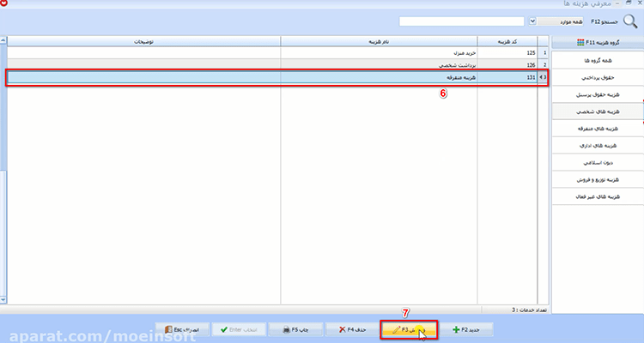Click the red X Delete F4 button

click(x=352, y=329)
